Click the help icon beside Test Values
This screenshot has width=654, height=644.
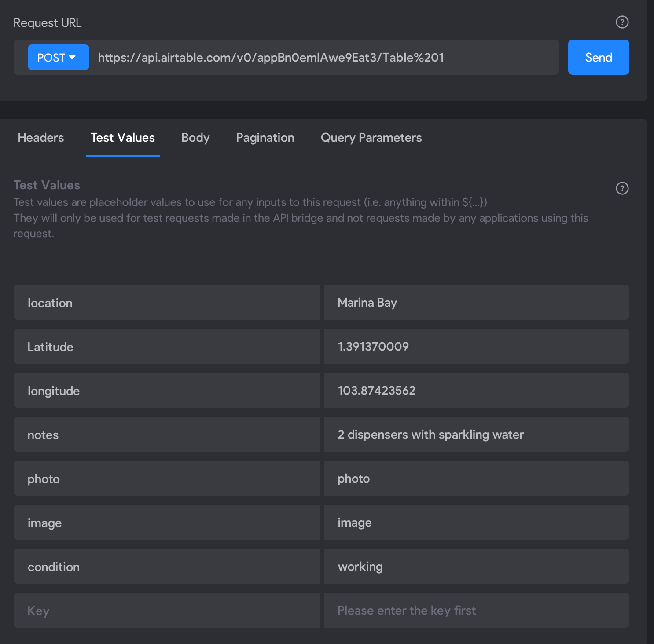point(622,188)
